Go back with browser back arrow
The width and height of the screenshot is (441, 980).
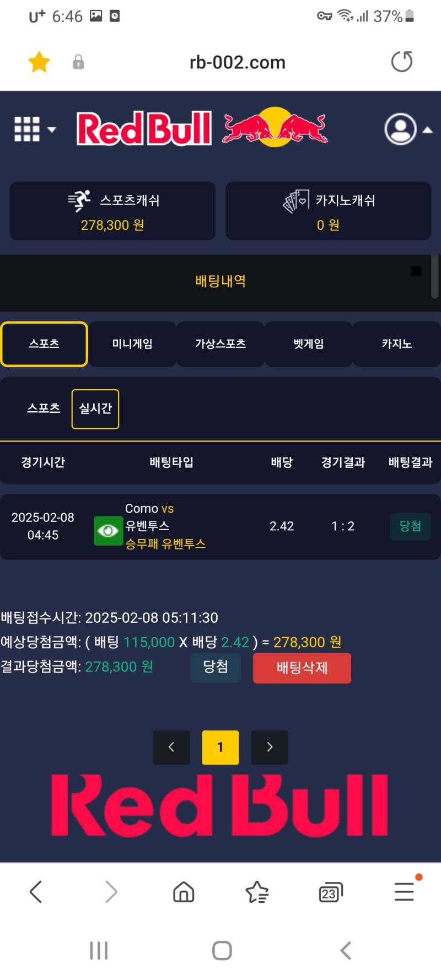(x=36, y=891)
